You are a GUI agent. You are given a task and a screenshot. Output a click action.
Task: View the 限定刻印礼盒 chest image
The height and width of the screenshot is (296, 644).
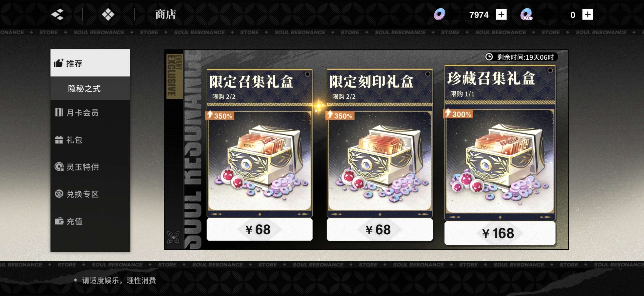click(379, 161)
